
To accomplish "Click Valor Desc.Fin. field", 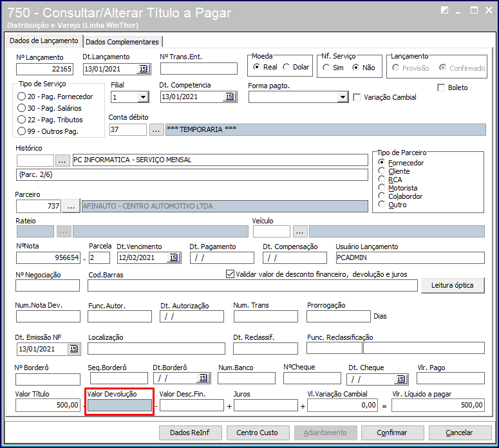I will [192, 406].
